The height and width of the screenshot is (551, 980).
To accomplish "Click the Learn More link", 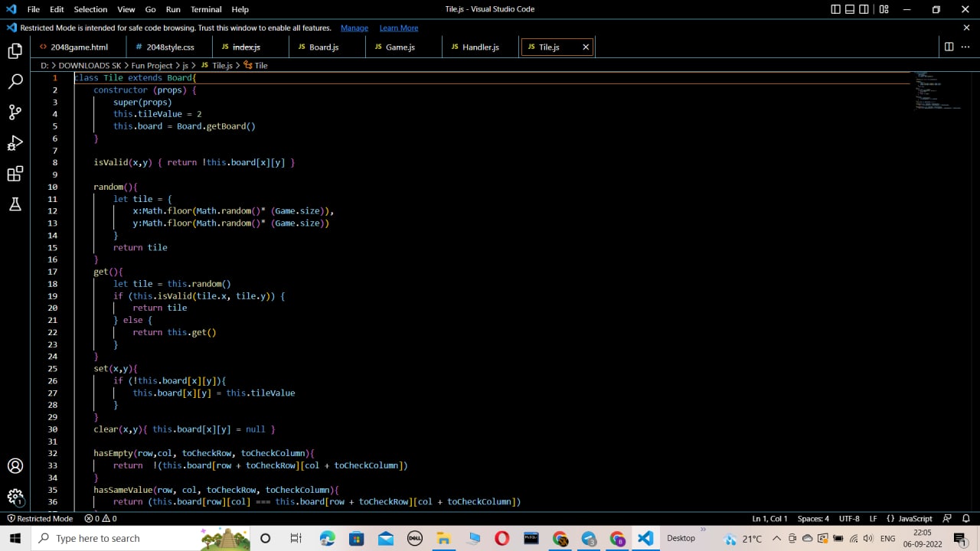I will tap(399, 28).
